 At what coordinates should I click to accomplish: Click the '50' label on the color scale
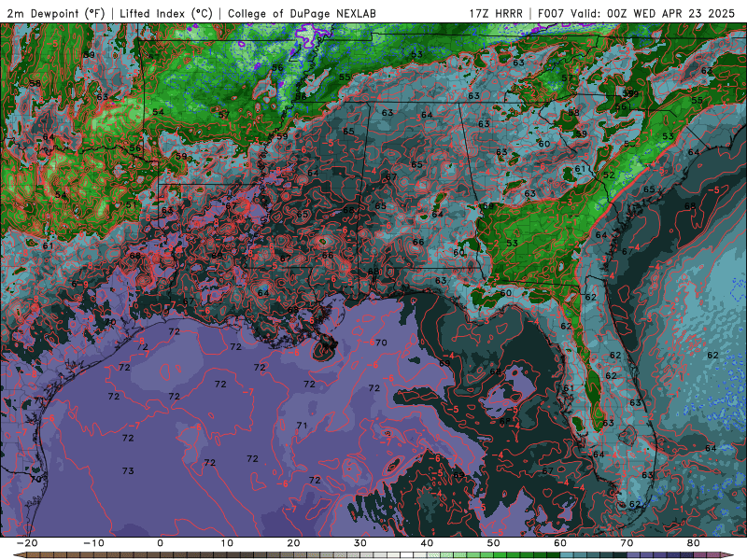[x=494, y=543]
